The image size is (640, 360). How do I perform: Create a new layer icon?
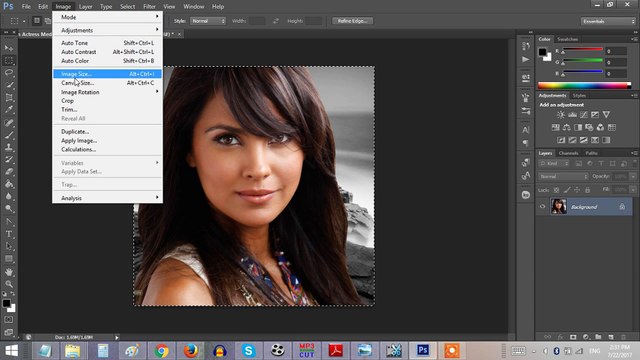[611, 337]
